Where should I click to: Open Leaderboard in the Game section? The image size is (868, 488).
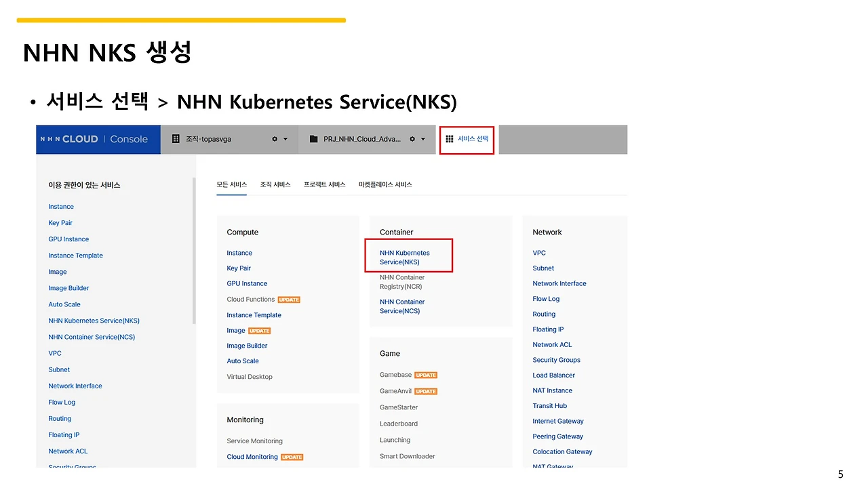[x=399, y=424]
